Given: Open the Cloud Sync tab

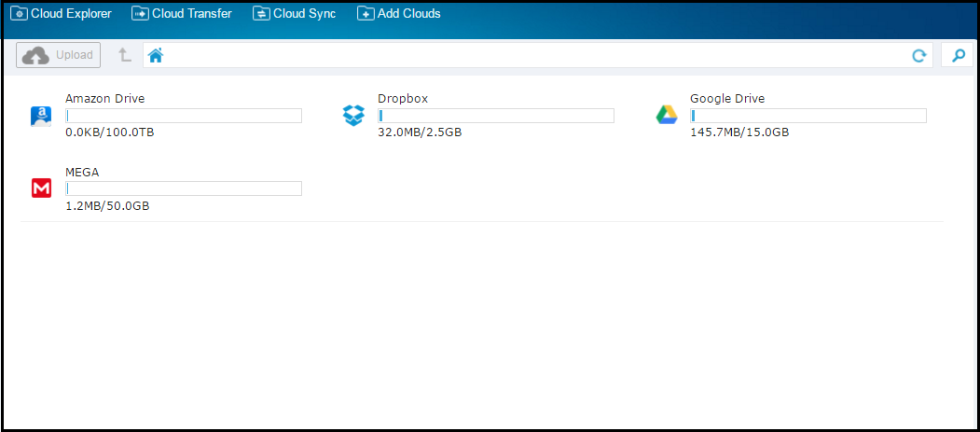Looking at the screenshot, I should [294, 14].
